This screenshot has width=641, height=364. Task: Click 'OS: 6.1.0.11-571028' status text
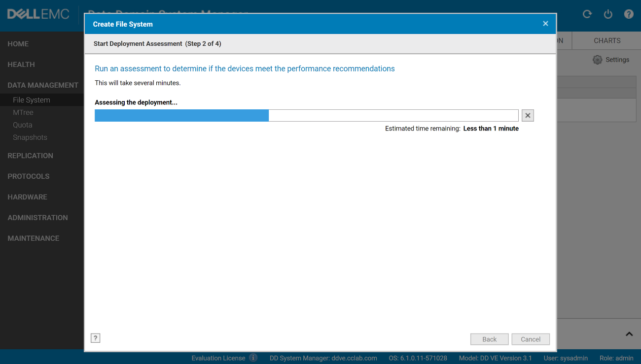click(x=418, y=358)
